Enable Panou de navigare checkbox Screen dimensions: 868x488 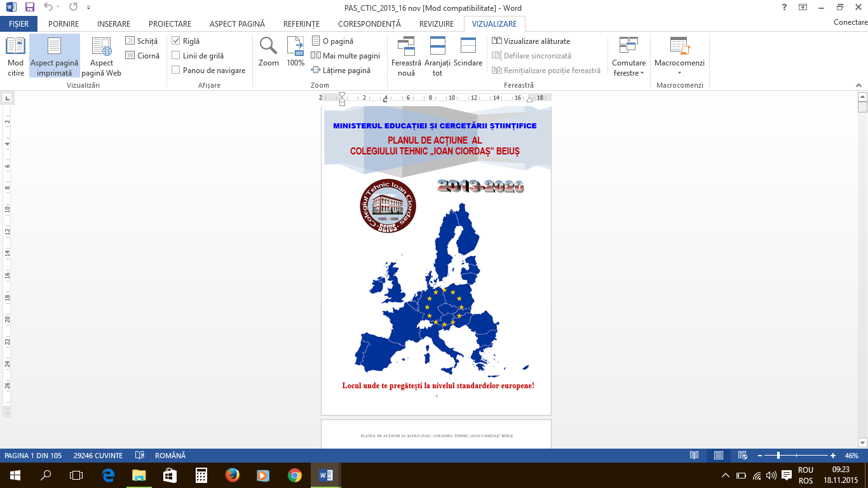[176, 71]
